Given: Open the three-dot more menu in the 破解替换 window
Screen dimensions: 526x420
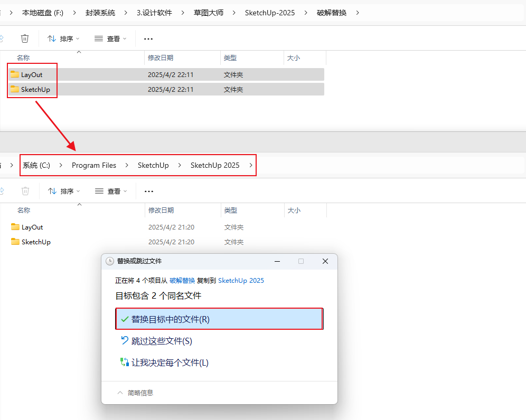Looking at the screenshot, I should point(148,39).
